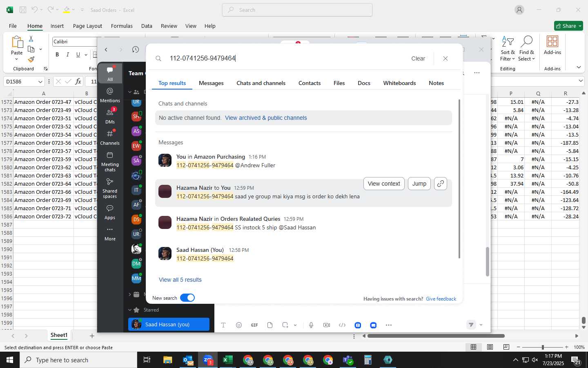Open Meeting chats in sidebar
This screenshot has height=368, width=588.
click(x=110, y=162)
